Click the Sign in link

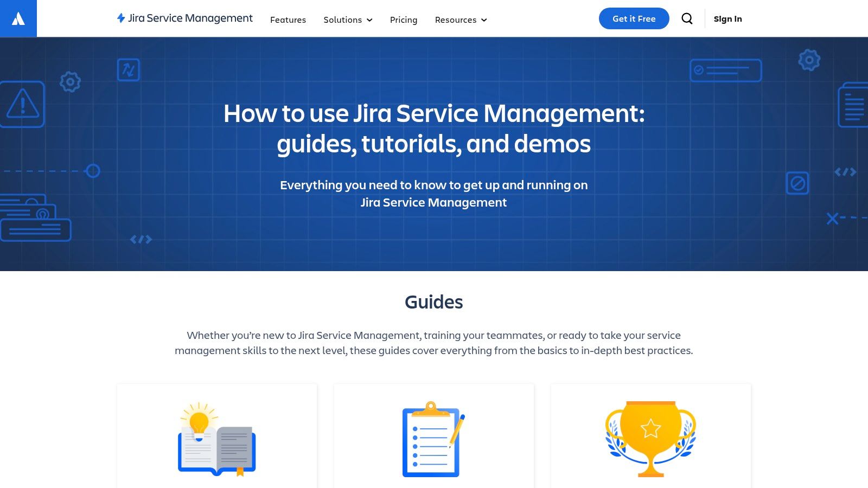coord(727,18)
